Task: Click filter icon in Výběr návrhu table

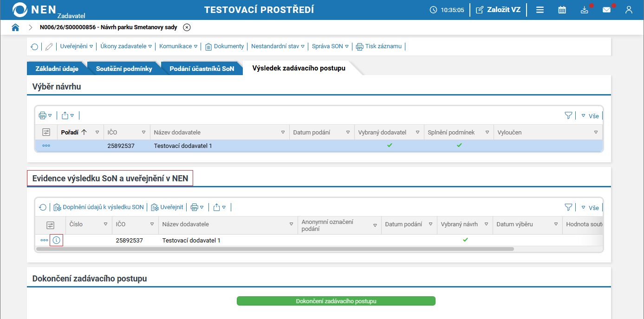Action: [x=568, y=115]
